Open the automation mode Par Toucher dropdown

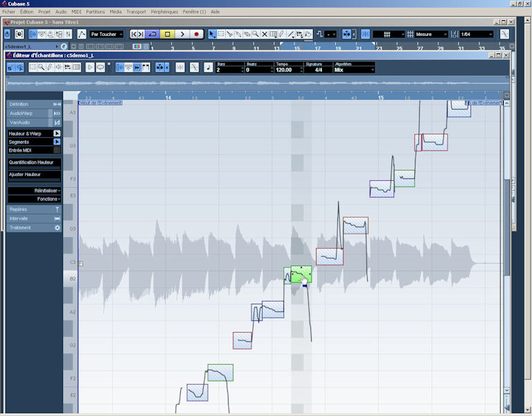pos(107,34)
